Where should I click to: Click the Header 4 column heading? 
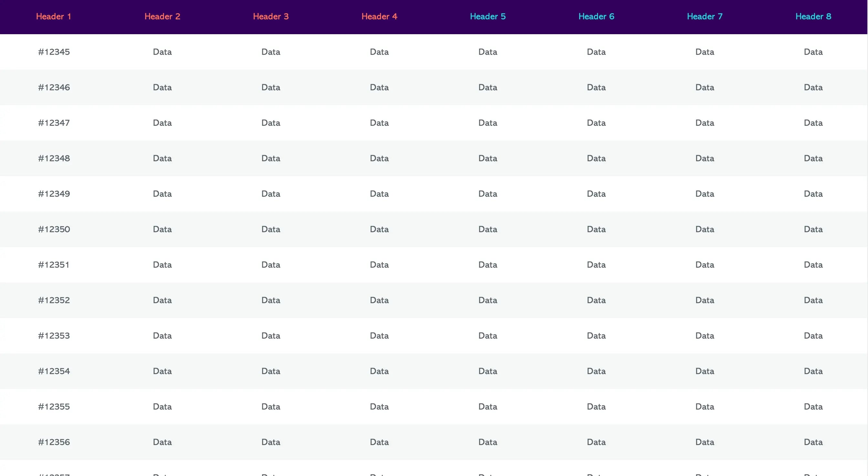coord(379,16)
